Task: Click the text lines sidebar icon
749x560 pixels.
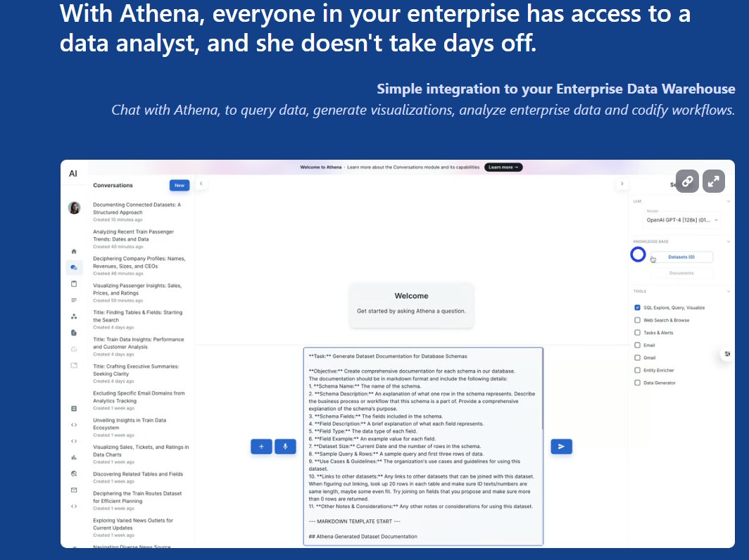Action: pyautogui.click(x=73, y=300)
